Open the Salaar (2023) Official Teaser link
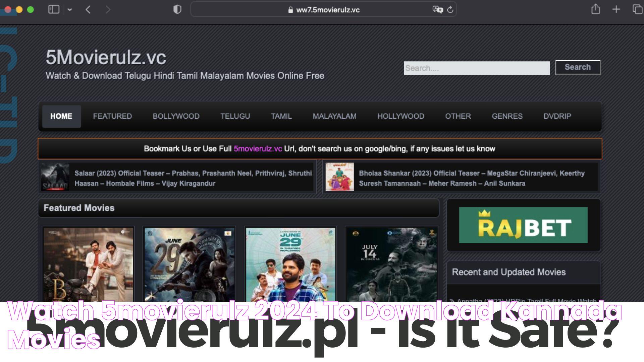Image resolution: width=644 pixels, height=362 pixels. click(193, 178)
